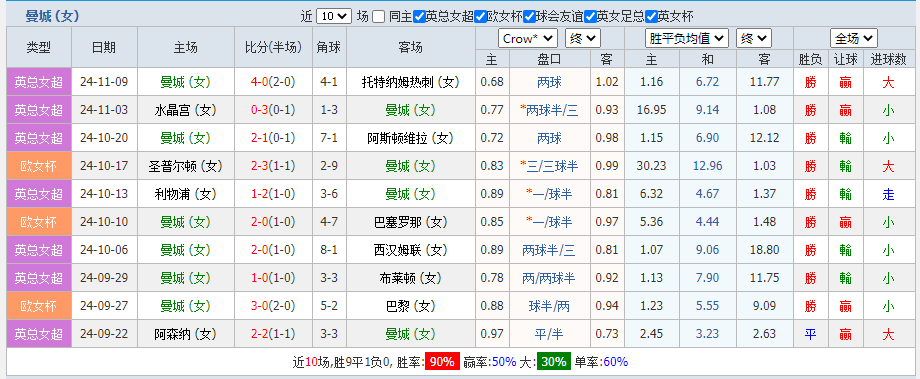Click the 50% 赢率 value
This screenshot has width=920, height=379.
click(503, 362)
